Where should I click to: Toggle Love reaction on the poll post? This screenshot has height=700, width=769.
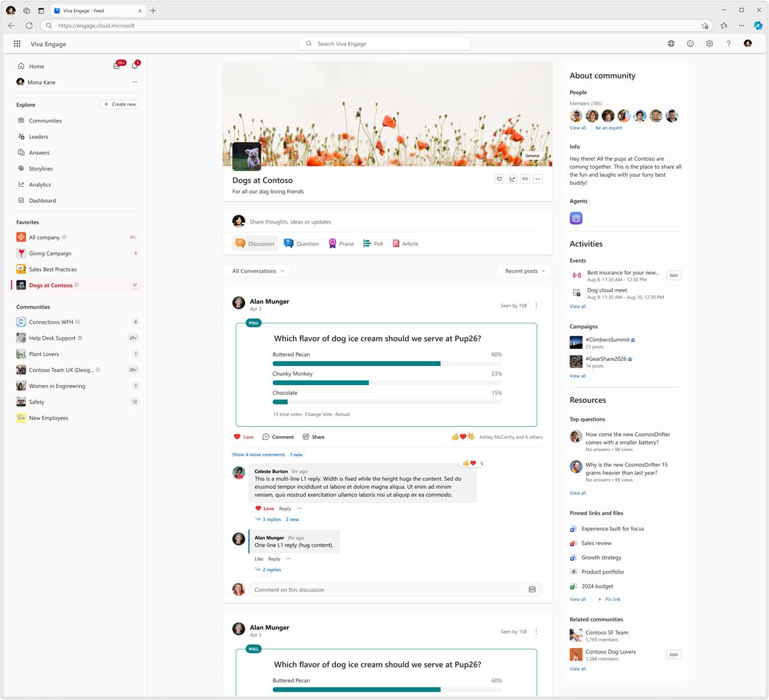[244, 437]
